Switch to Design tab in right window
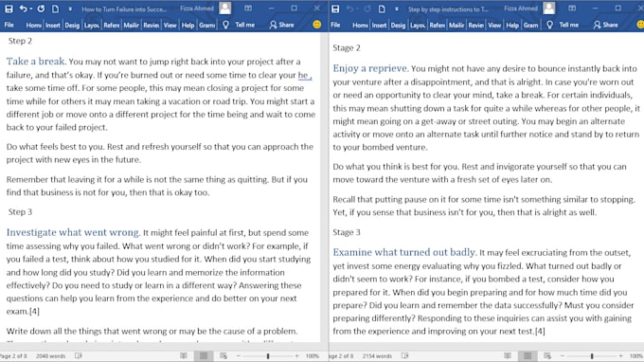Image resolution: width=644 pixels, height=362 pixels. point(398,25)
